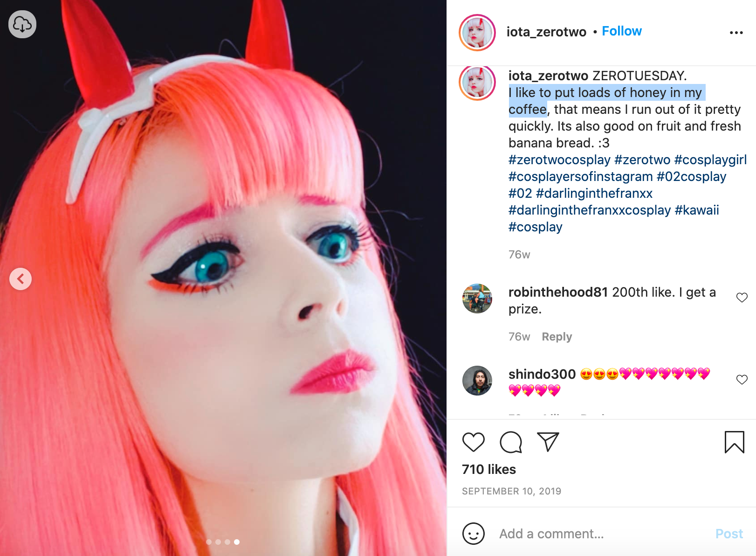View the 710 likes list
This screenshot has height=556, width=756.
489,470
